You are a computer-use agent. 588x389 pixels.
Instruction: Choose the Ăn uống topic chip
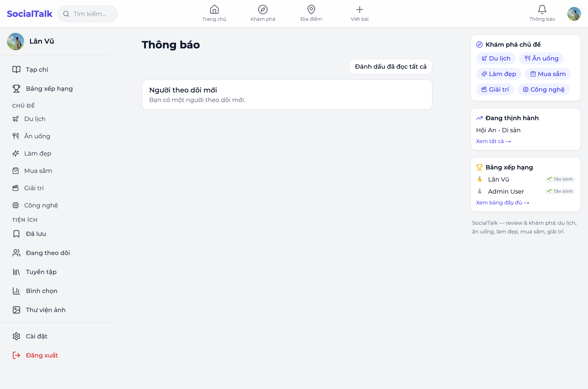click(x=541, y=58)
